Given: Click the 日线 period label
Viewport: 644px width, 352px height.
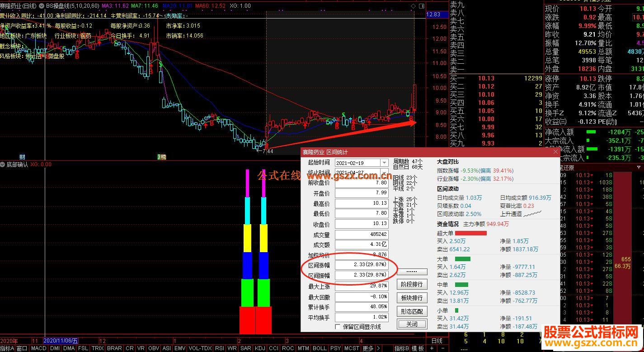Looking at the screenshot, I should pos(437,341).
